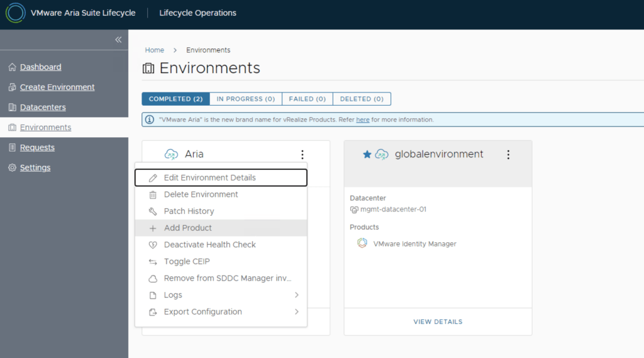Image resolution: width=644 pixels, height=358 pixels.
Task: Click the Create Environment sidebar icon
Action: [12, 87]
